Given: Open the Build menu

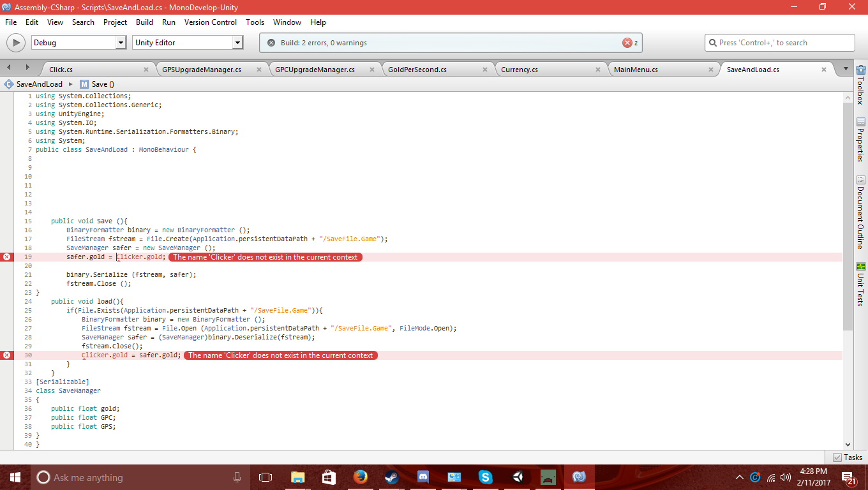Looking at the screenshot, I should coord(145,22).
